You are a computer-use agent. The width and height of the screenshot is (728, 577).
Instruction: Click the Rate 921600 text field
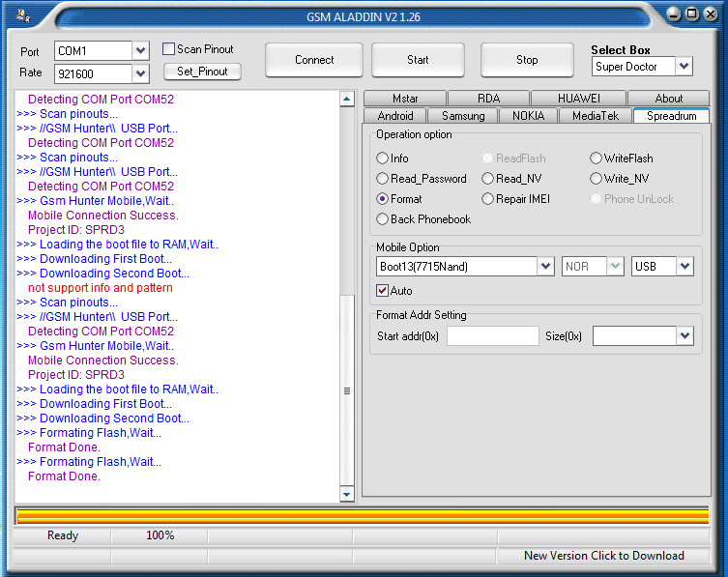[x=94, y=73]
